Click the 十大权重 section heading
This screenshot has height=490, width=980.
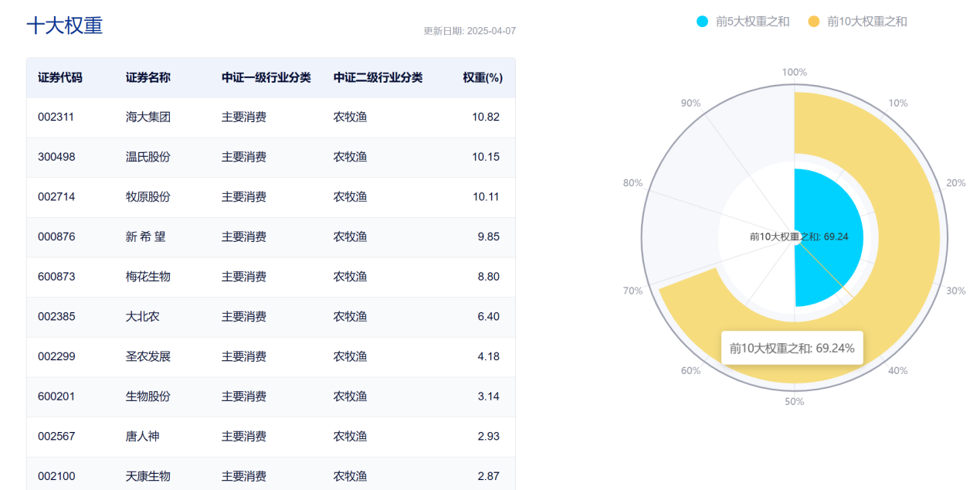coord(64,25)
